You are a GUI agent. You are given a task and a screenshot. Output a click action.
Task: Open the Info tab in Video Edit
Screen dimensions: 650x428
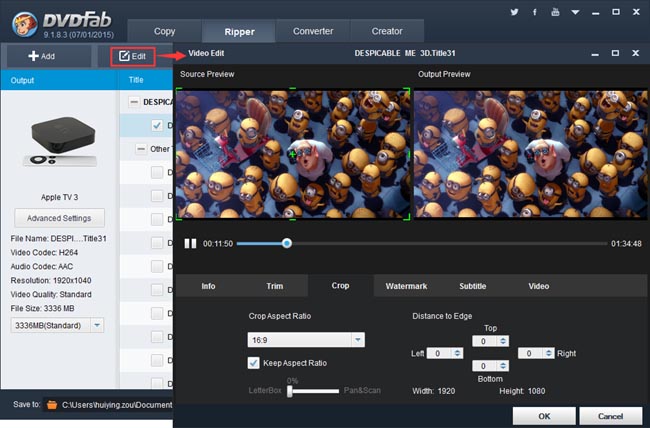click(208, 286)
